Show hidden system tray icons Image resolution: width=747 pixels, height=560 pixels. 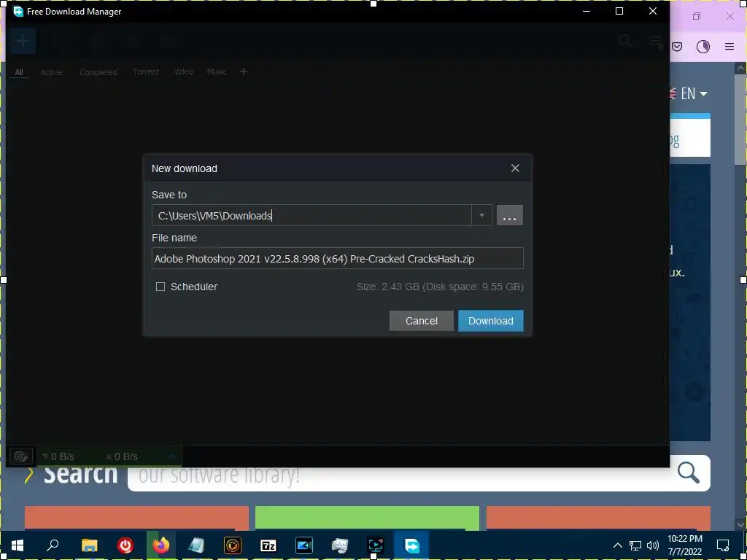click(617, 545)
